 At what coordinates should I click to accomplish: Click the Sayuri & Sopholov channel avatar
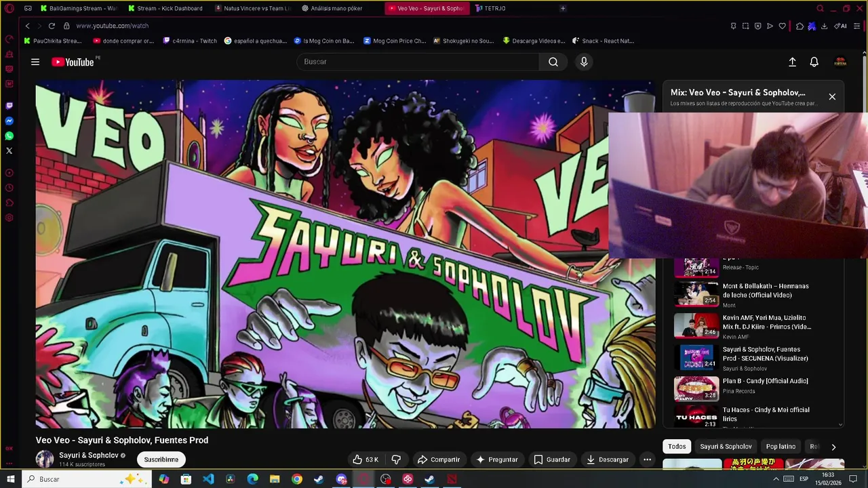pyautogui.click(x=45, y=459)
